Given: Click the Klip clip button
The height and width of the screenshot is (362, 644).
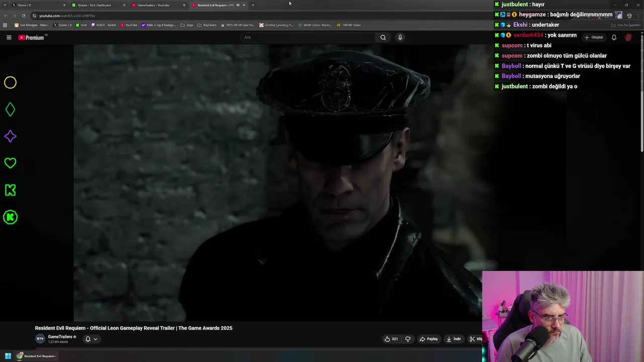Looking at the screenshot, I should click(x=475, y=339).
